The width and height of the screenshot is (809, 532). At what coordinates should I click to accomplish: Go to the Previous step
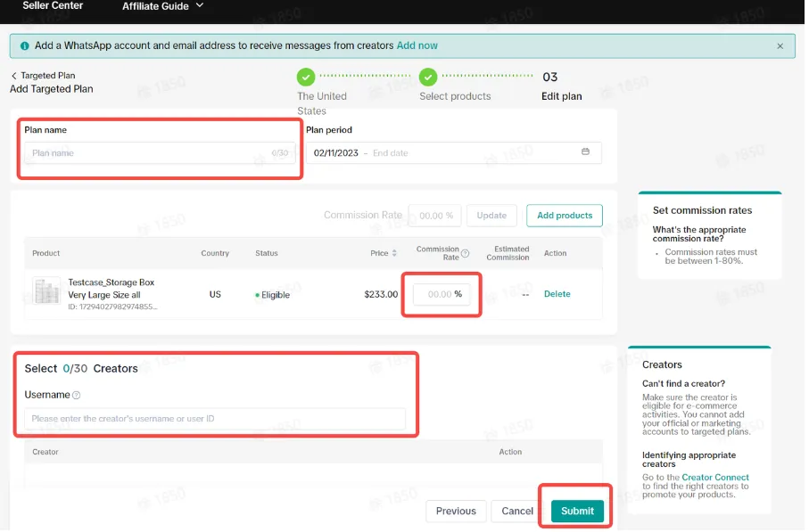click(x=456, y=512)
